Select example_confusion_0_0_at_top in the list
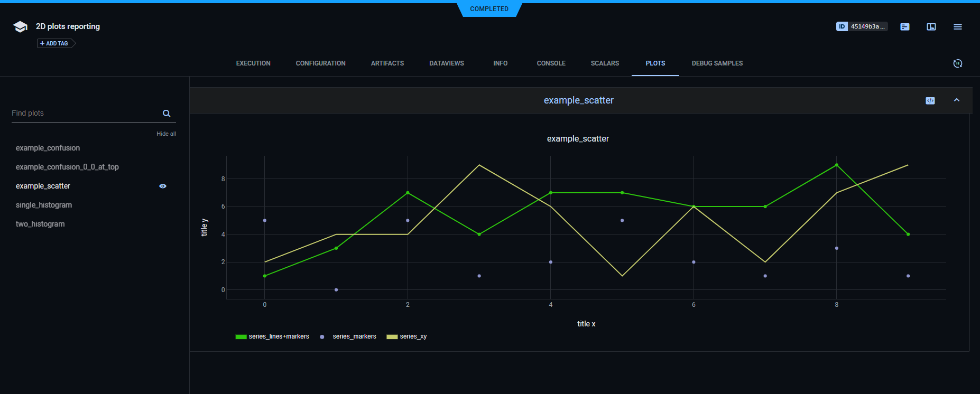This screenshot has width=980, height=394. click(67, 167)
